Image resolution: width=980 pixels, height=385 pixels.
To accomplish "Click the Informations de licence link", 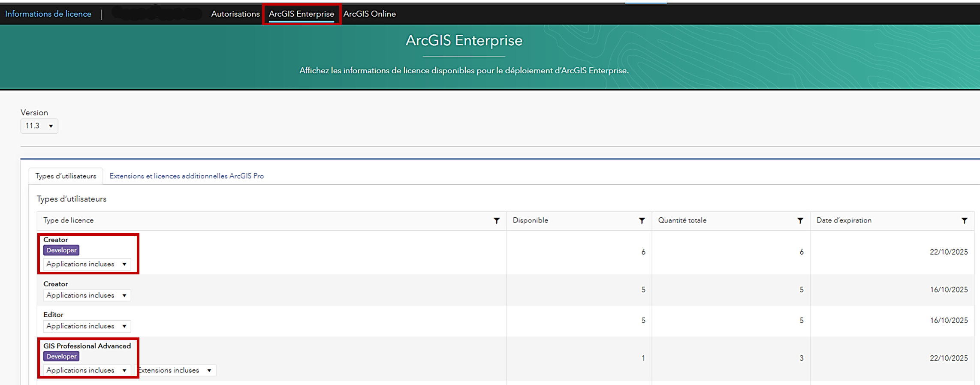I will coord(48,14).
